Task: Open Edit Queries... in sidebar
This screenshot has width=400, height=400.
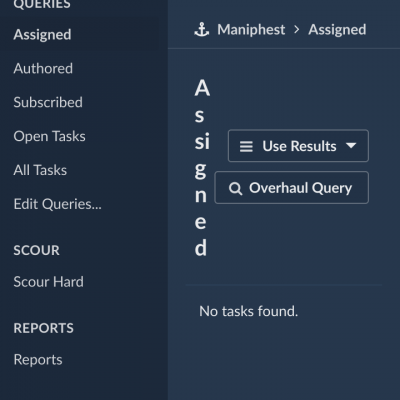Action: click(x=57, y=204)
